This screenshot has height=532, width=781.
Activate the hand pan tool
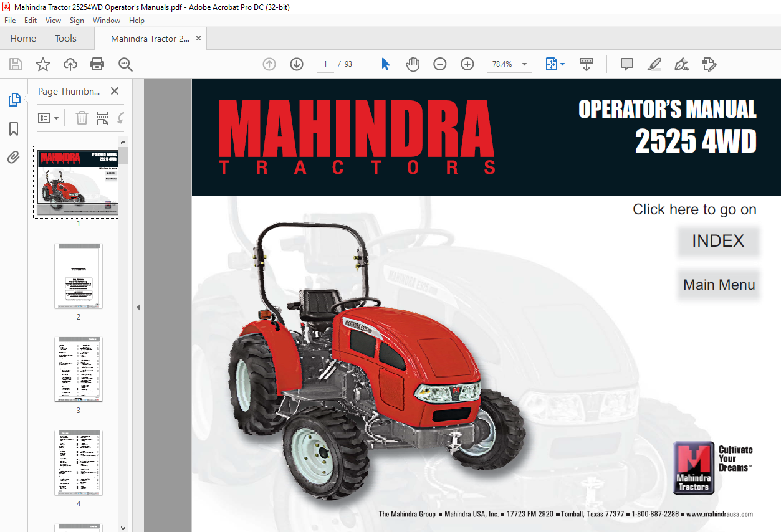coord(413,64)
